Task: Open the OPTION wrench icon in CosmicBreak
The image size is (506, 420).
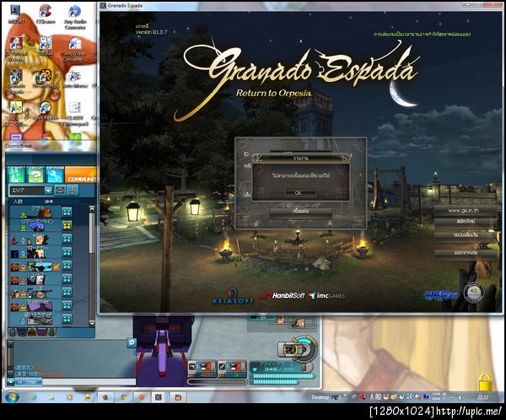Action: 55,175
